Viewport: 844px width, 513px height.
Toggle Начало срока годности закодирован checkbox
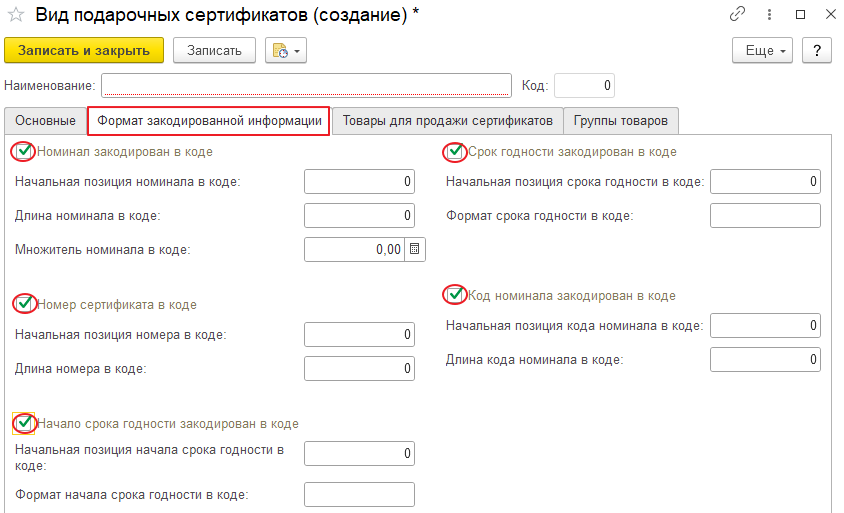click(24, 424)
